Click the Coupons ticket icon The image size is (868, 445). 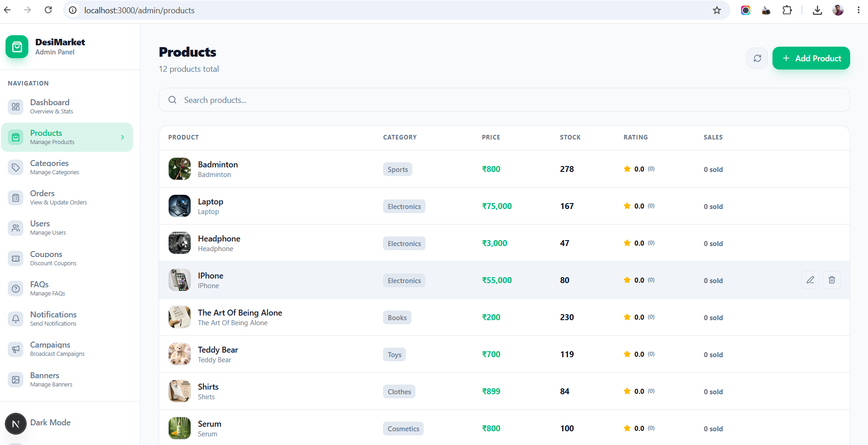(16, 258)
